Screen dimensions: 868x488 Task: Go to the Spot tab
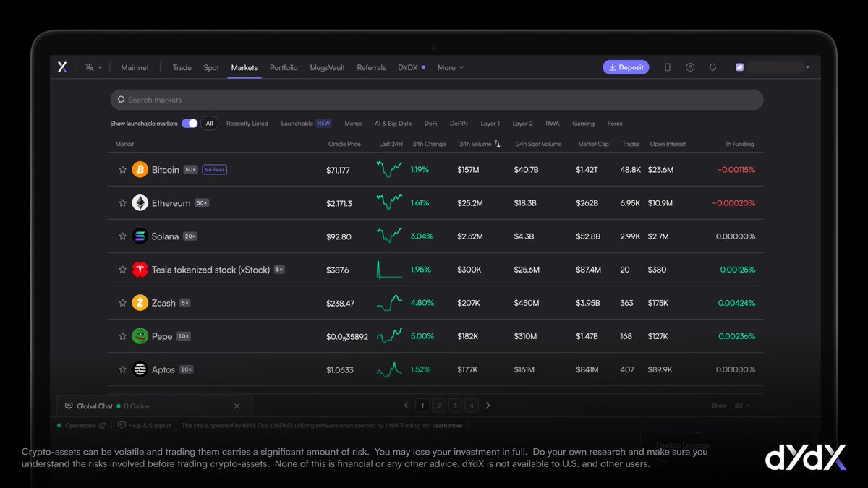pyautogui.click(x=211, y=67)
